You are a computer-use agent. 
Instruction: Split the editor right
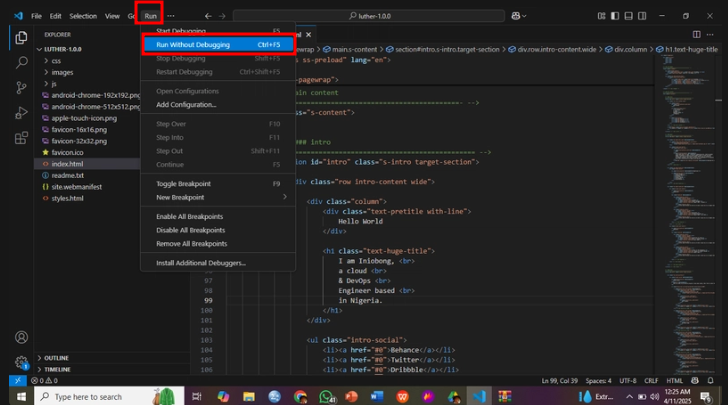point(696,34)
